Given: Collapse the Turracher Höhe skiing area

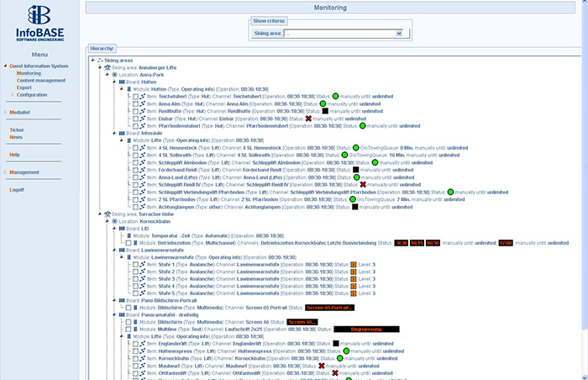Looking at the screenshot, I should click(100, 214).
